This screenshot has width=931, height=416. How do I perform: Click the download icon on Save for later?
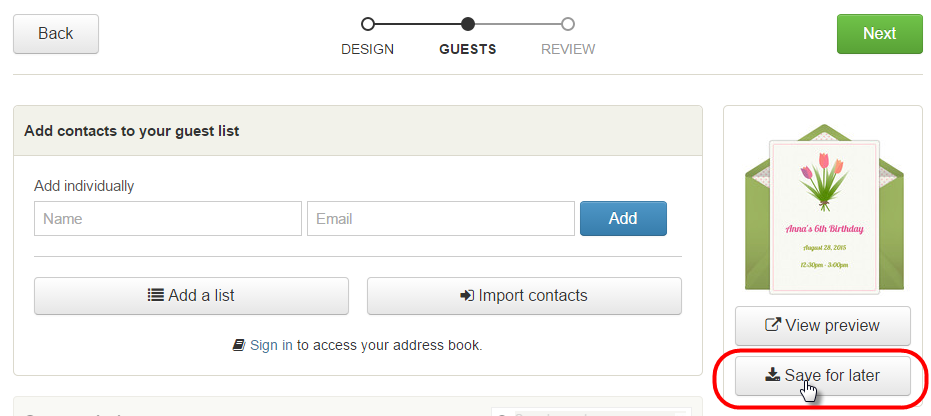[x=772, y=375]
